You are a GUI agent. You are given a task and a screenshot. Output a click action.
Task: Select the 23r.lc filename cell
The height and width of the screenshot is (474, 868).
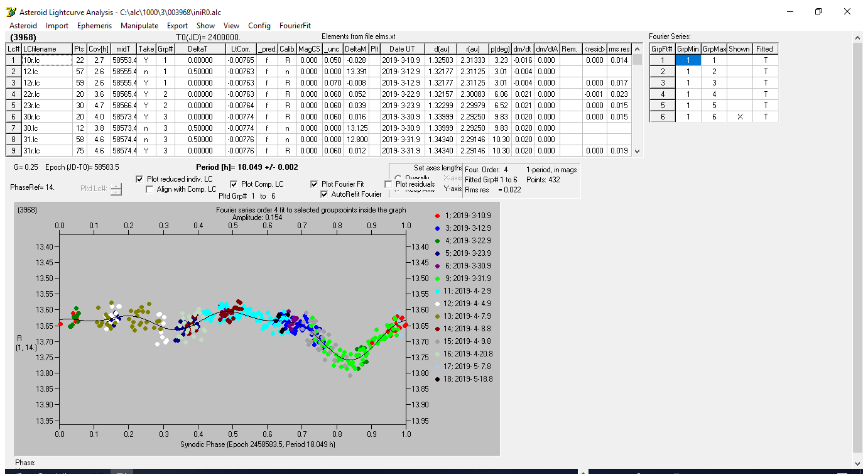click(x=46, y=105)
